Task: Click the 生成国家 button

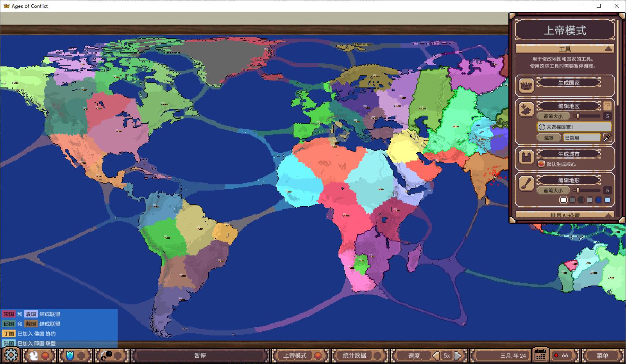Action: (x=569, y=83)
